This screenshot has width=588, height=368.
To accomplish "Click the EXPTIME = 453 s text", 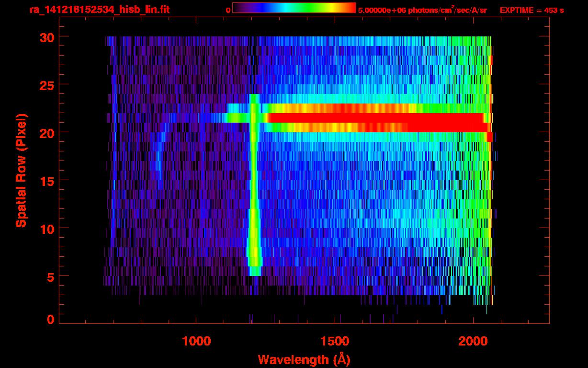I will click(x=531, y=10).
